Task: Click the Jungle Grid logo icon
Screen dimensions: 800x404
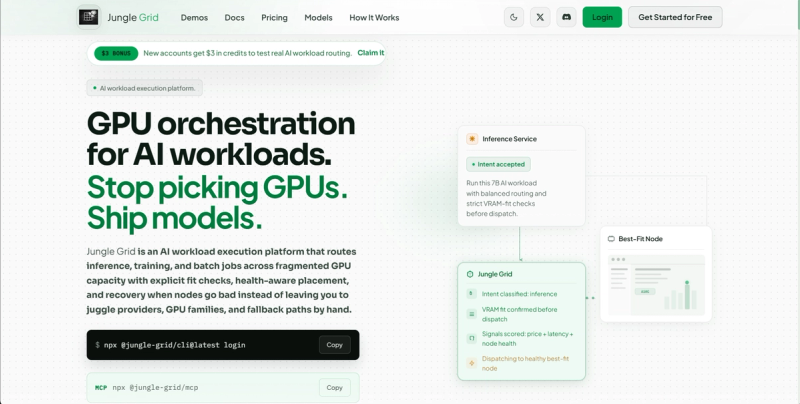Action: point(88,17)
